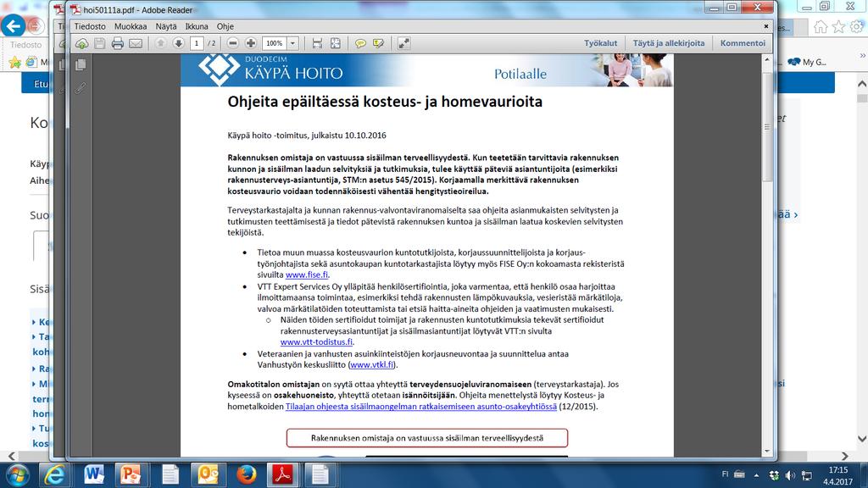The height and width of the screenshot is (488, 868).
Task: Print the PDF using the printer icon
Action: (x=117, y=43)
